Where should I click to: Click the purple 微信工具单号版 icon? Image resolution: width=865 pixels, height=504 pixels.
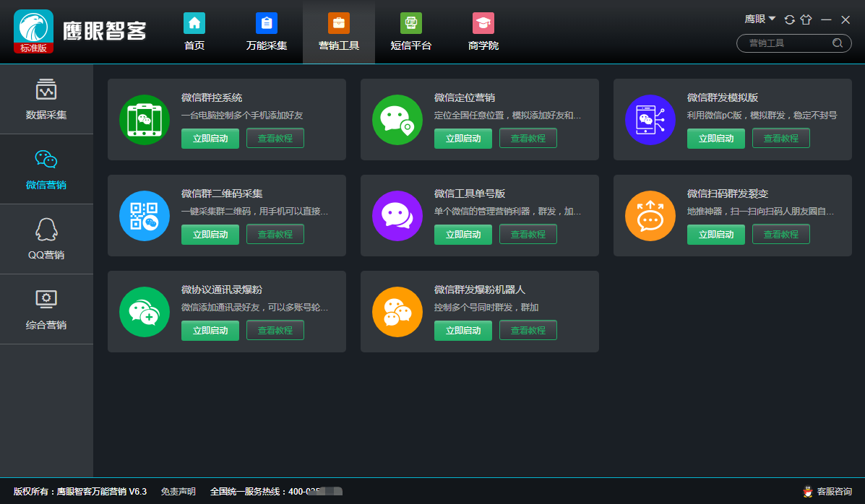point(397,216)
